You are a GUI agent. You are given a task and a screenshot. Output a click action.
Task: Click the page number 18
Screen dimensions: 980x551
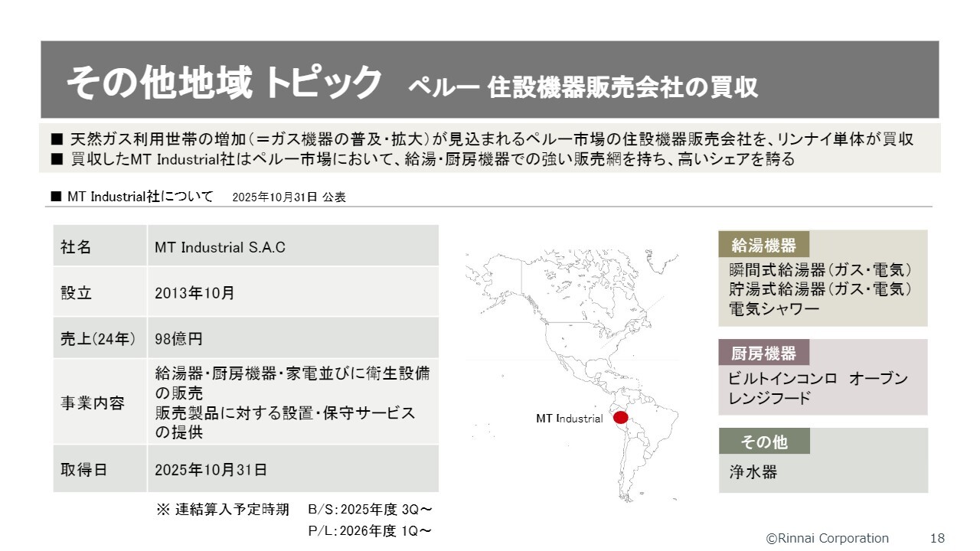937,538
